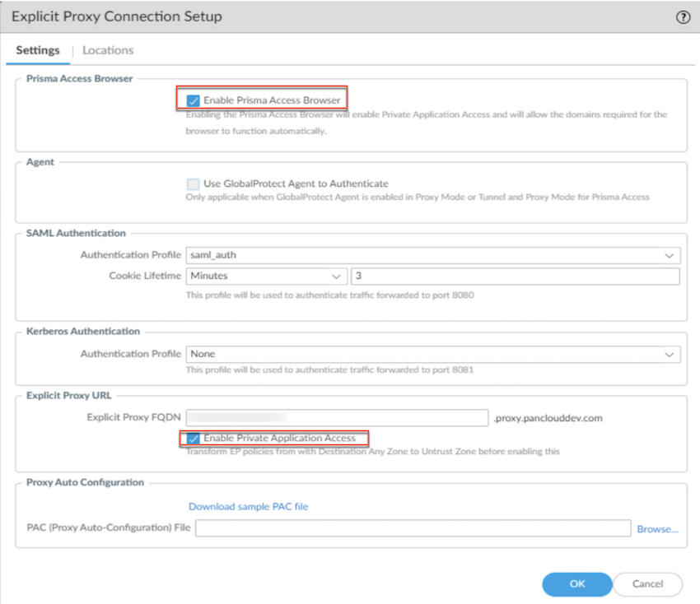This screenshot has height=604, width=700.
Task: Open SAML Authentication Profile dropdown
Action: point(433,255)
